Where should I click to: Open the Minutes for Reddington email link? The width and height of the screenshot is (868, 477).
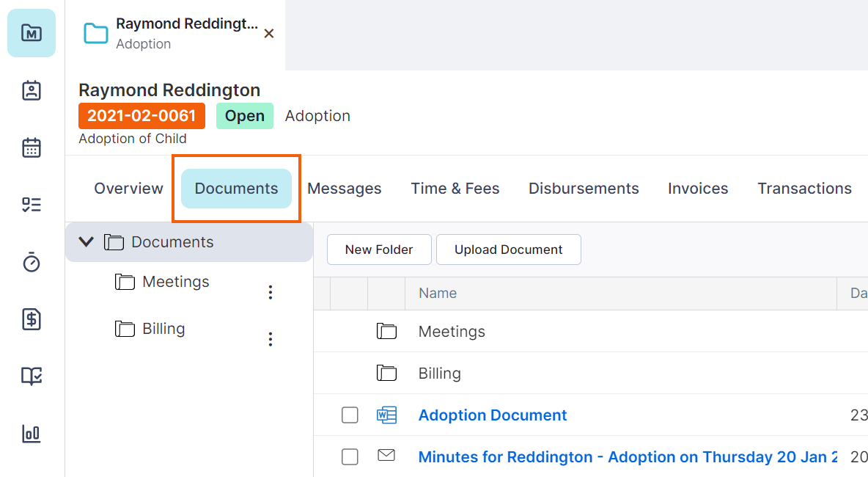[628, 456]
